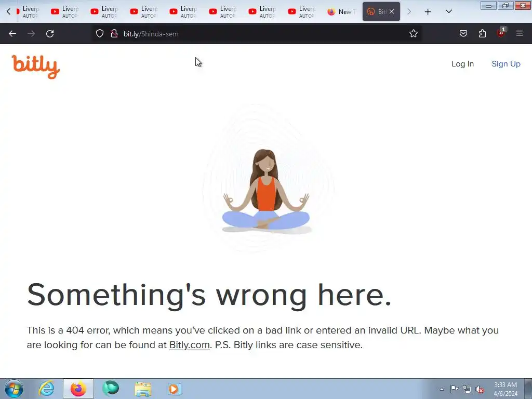The image size is (532, 399).
Task: Open Action Center flag icon
Action: [x=454, y=389]
